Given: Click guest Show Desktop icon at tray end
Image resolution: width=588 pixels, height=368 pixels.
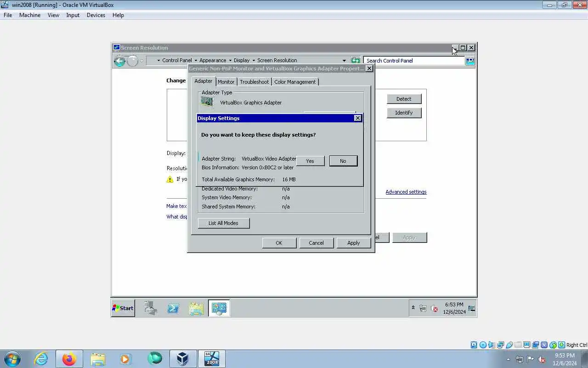Looking at the screenshot, I should coord(472,308).
